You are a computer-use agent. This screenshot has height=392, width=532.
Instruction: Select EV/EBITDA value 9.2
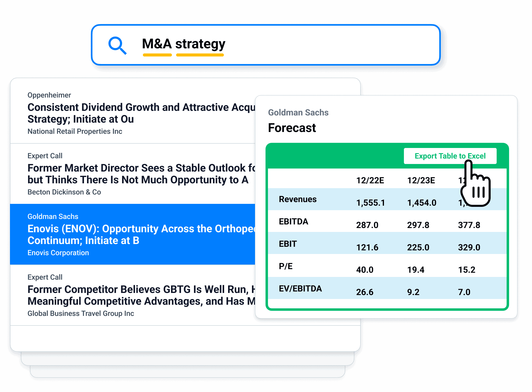click(x=413, y=292)
